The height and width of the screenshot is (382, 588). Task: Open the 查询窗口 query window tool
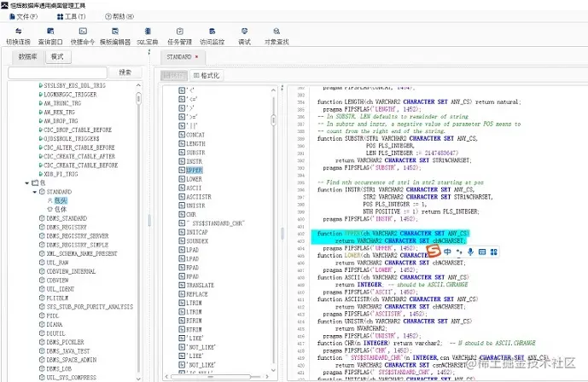point(50,36)
